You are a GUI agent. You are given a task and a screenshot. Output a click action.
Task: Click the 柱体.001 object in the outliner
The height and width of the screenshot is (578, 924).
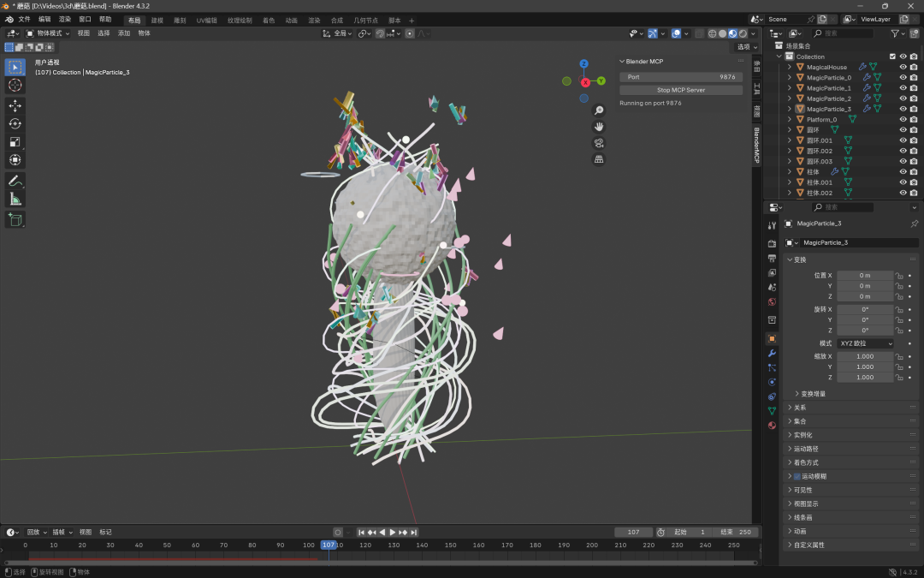818,182
